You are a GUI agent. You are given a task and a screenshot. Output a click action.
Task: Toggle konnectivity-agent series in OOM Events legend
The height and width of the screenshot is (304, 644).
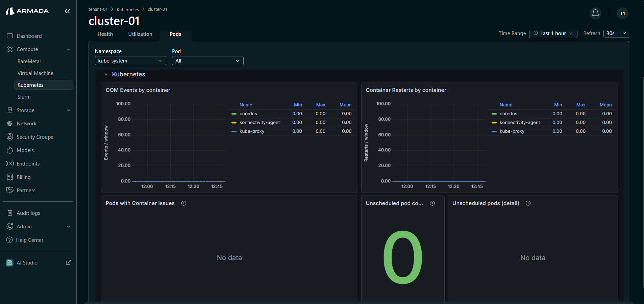(259, 123)
